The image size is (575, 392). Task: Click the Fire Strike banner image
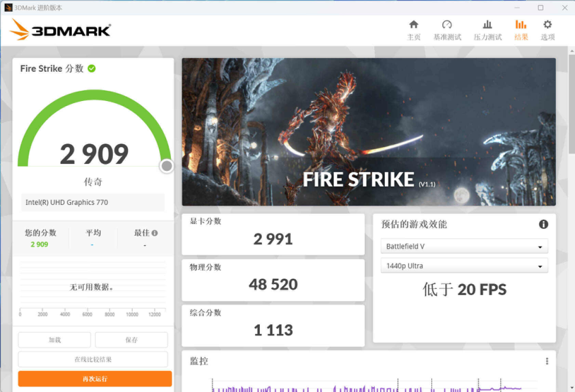tap(368, 132)
